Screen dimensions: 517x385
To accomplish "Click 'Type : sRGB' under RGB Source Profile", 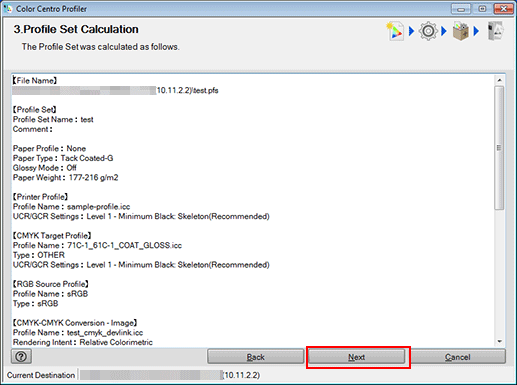I will tap(36, 303).
